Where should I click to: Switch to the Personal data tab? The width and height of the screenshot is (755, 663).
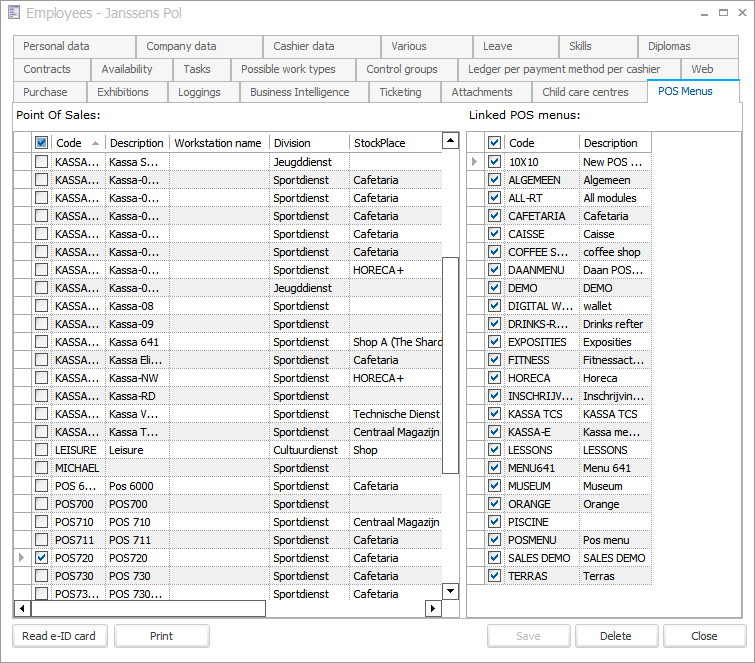pos(57,46)
